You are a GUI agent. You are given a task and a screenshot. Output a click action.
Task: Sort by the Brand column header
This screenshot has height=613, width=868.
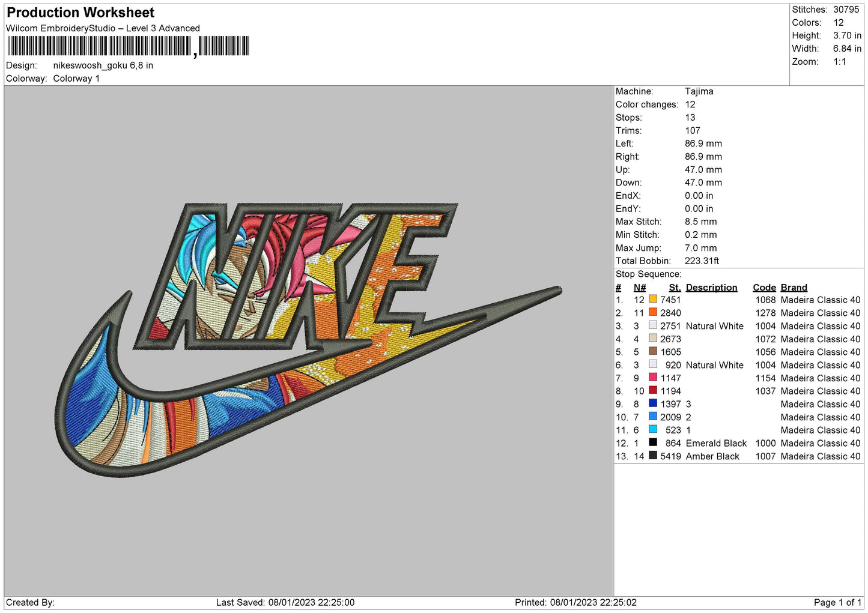pyautogui.click(x=794, y=288)
